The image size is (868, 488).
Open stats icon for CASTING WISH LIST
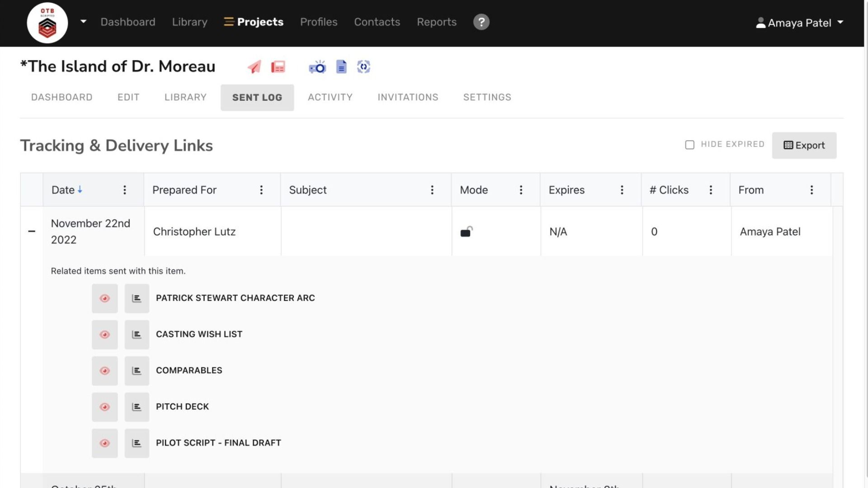click(137, 334)
